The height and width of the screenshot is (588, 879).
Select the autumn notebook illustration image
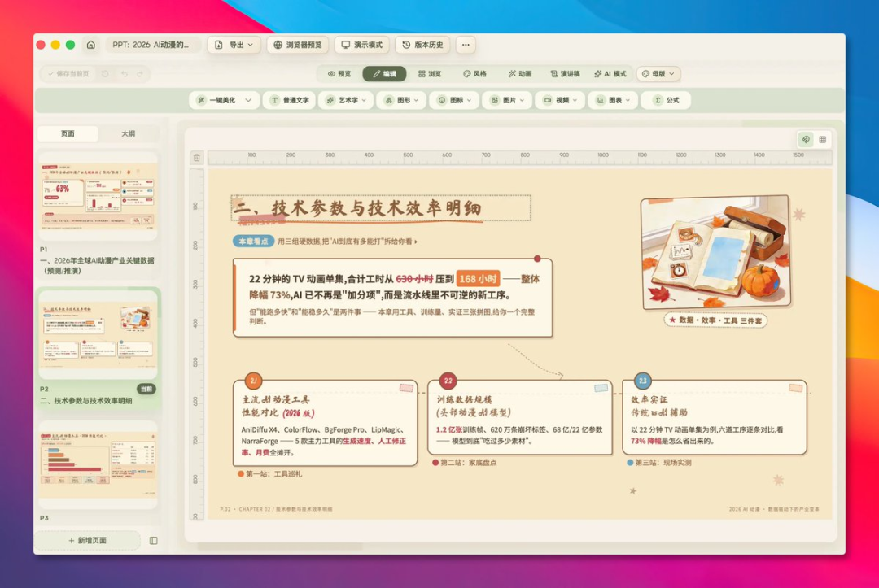[x=716, y=252]
